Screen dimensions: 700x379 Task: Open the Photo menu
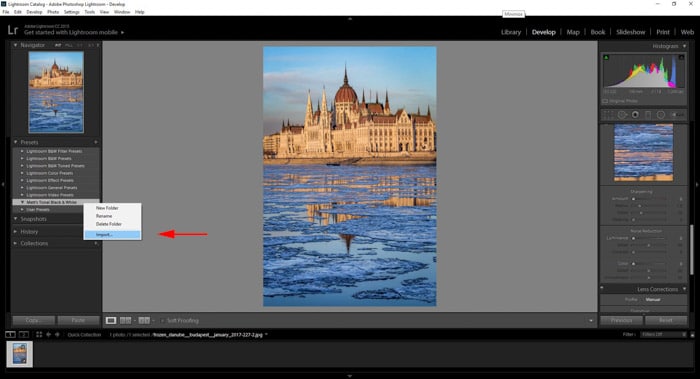click(53, 12)
